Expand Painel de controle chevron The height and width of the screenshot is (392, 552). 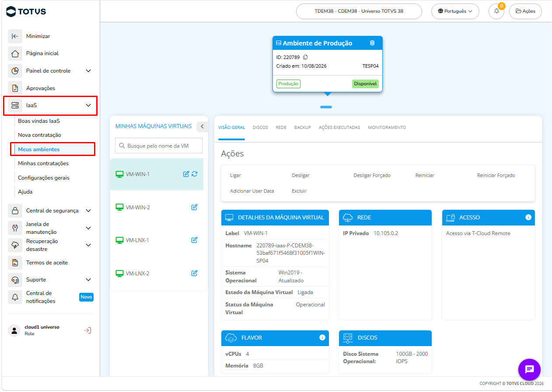pyautogui.click(x=88, y=71)
